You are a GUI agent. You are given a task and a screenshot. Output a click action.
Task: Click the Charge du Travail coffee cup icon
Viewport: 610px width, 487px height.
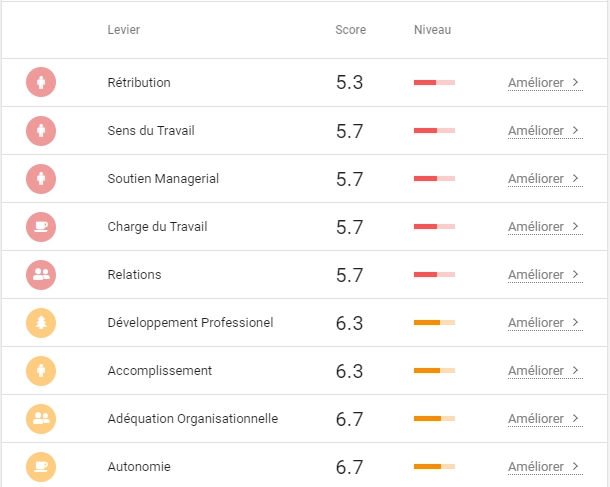[x=41, y=227]
